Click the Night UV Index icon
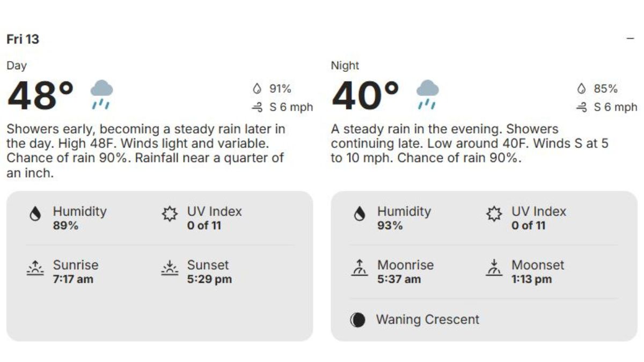 point(494,215)
